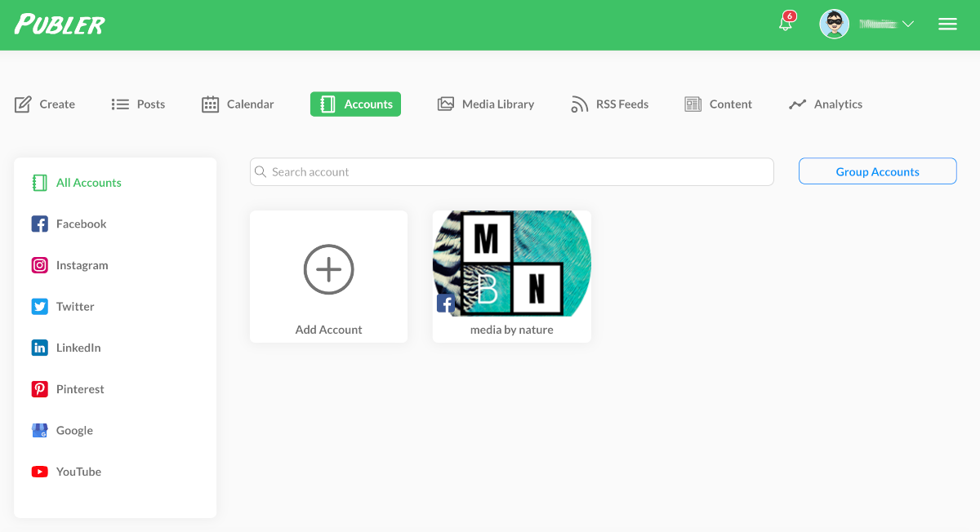Click the search magnifier icon

pyautogui.click(x=261, y=172)
